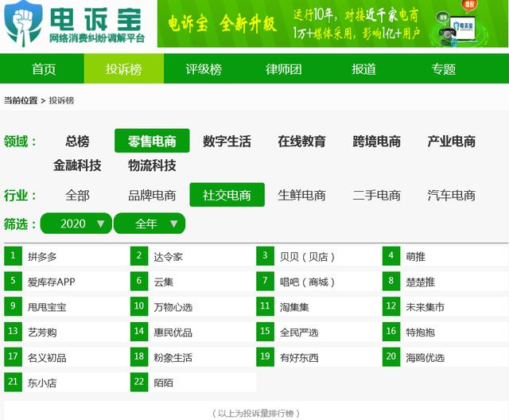509x420 pixels.
Task: Click the green rank badge number 3
Action: 265,256
